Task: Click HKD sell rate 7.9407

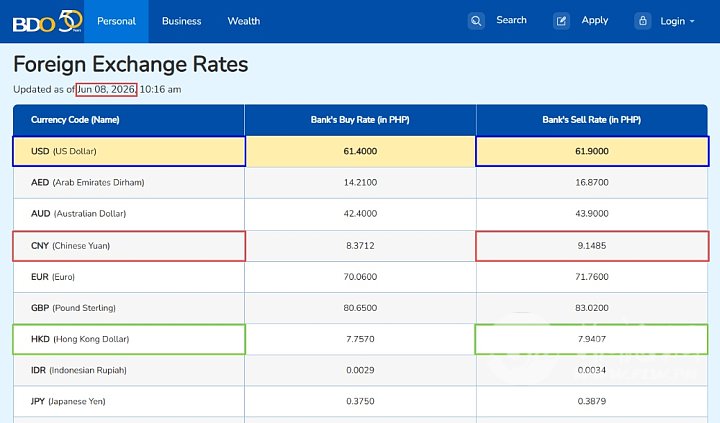Action: pyautogui.click(x=591, y=339)
